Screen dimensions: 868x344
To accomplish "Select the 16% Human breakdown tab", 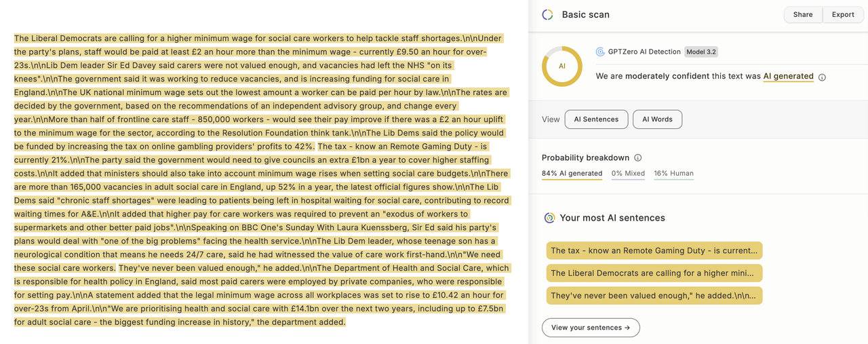I will click(673, 174).
